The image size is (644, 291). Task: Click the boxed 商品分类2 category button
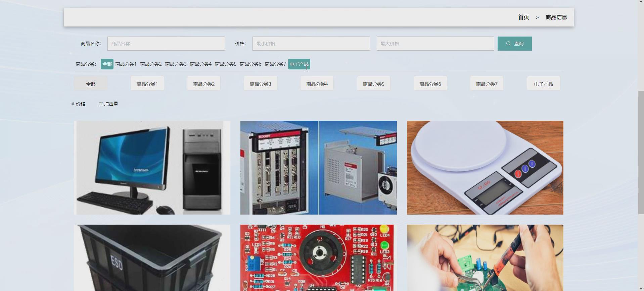pyautogui.click(x=204, y=83)
